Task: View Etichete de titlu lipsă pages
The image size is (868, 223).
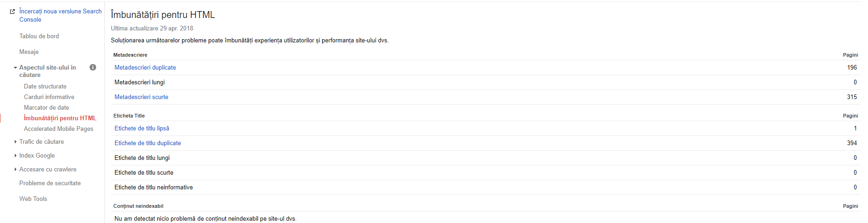Action: point(142,129)
